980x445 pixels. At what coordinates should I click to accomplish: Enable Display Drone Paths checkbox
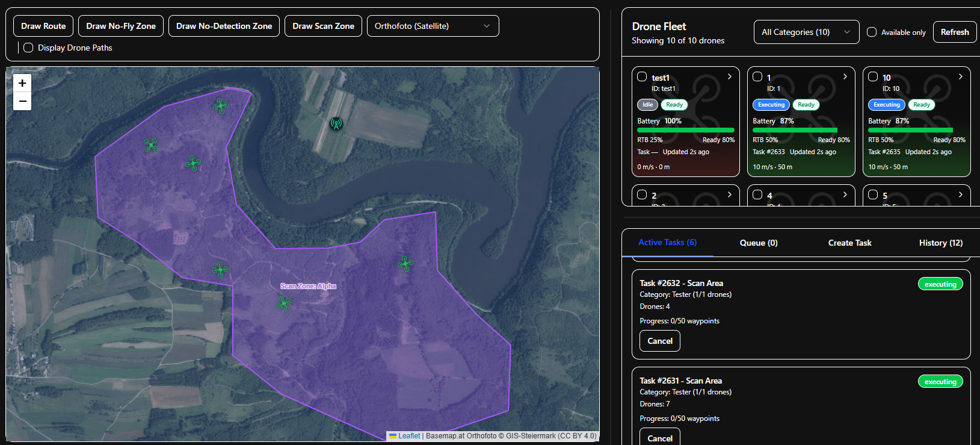tap(28, 48)
